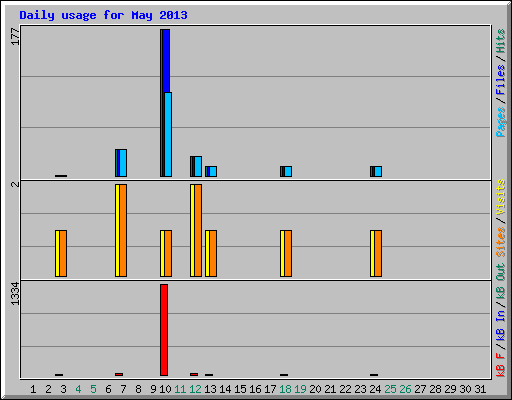Click the 'Pages' legend label
This screenshot has height=400, width=512.
[x=501, y=122]
